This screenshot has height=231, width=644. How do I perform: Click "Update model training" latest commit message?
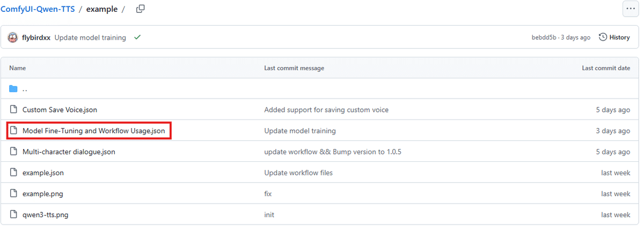(90, 38)
